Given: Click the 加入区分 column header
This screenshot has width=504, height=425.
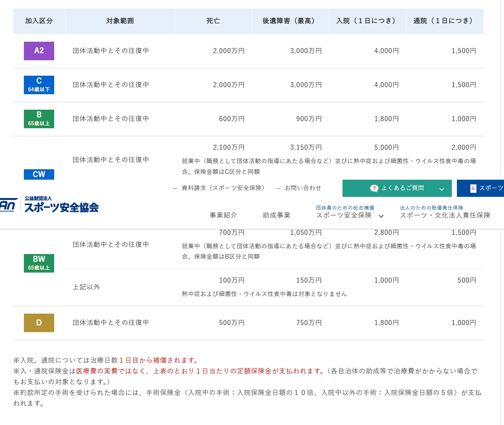Looking at the screenshot, I should pyautogui.click(x=39, y=21).
